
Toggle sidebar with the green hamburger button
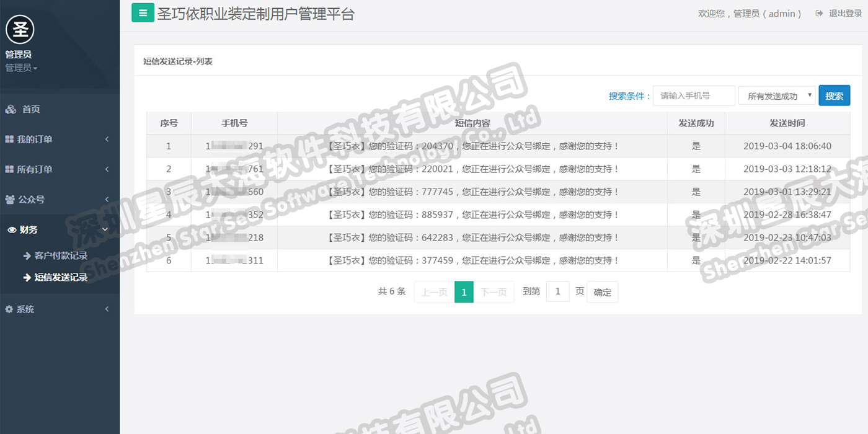143,12
